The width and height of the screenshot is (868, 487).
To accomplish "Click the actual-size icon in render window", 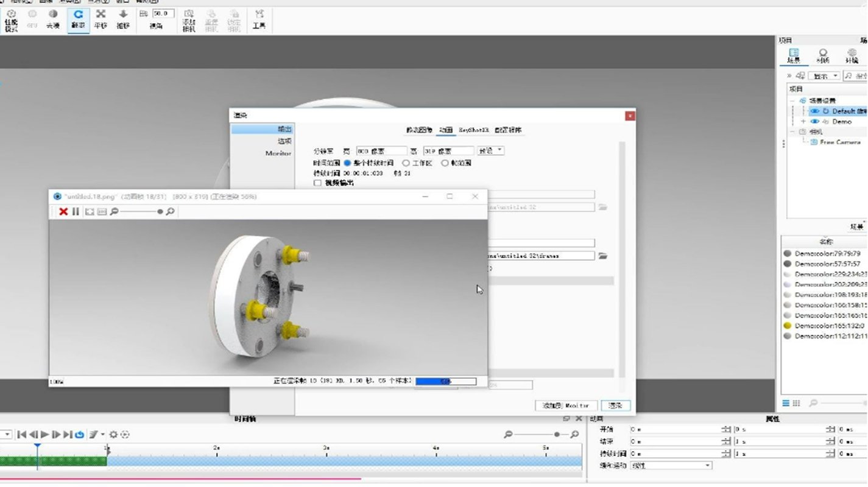I will coord(102,211).
